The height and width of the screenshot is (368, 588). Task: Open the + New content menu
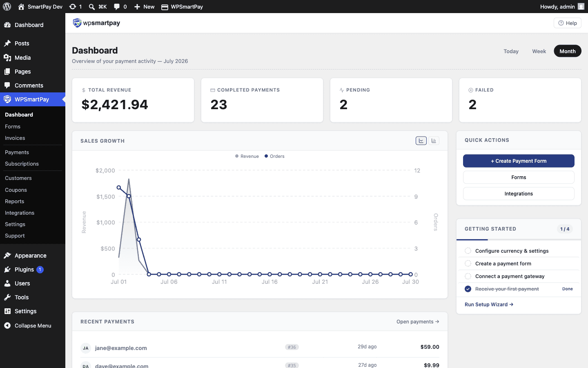(x=145, y=7)
